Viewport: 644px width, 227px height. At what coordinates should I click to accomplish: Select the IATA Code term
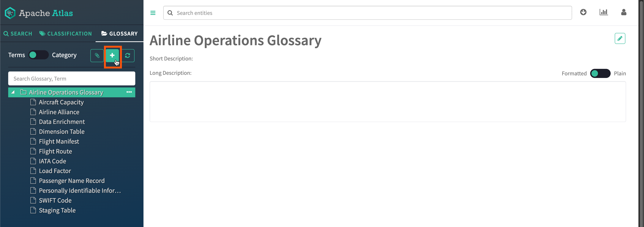tap(52, 161)
